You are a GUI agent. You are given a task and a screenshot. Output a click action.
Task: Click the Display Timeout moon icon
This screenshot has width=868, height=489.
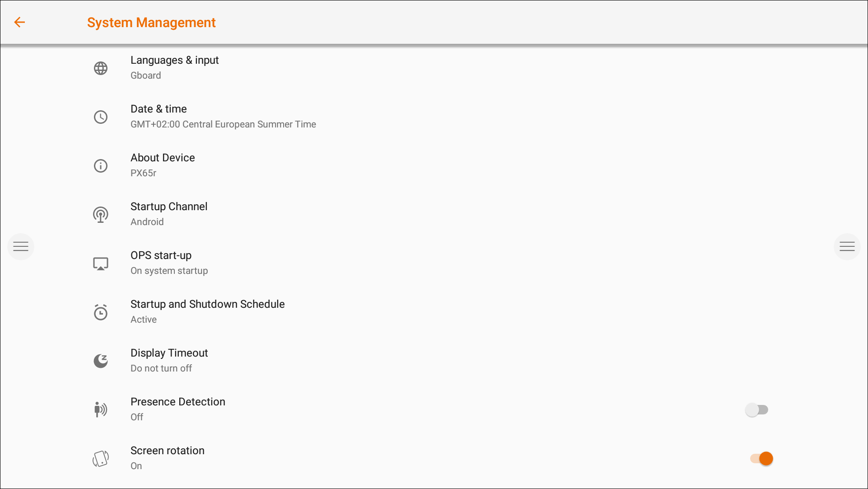tap(101, 361)
